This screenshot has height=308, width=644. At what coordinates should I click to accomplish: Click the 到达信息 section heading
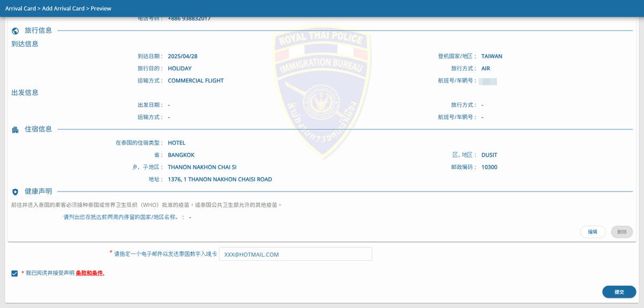click(25, 44)
